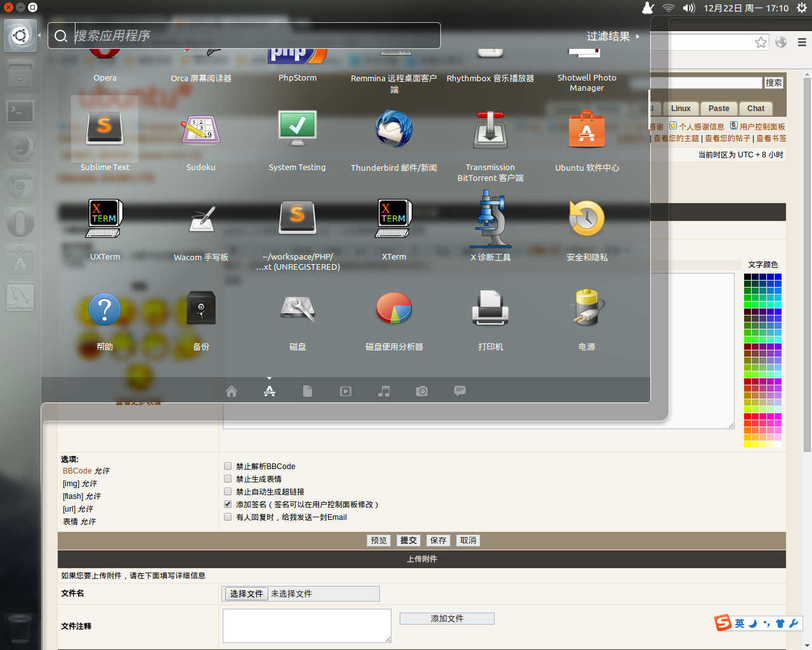Expand the filter results option (过滤结果)
This screenshot has height=650, width=812.
click(x=613, y=36)
